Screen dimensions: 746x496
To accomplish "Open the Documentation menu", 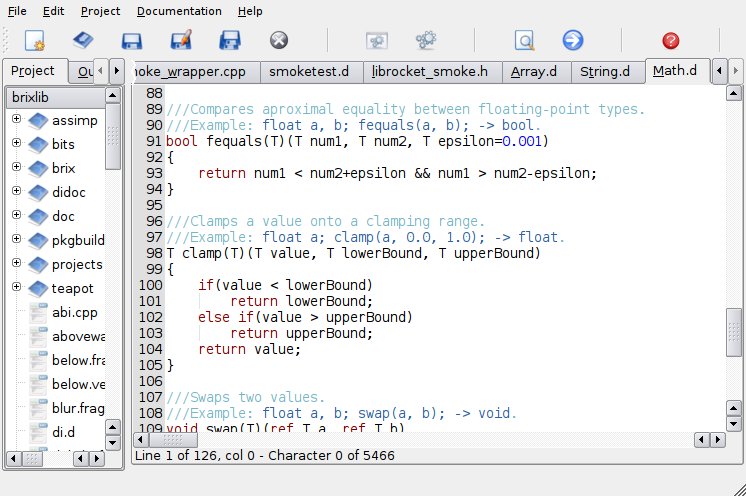I will pyautogui.click(x=179, y=11).
